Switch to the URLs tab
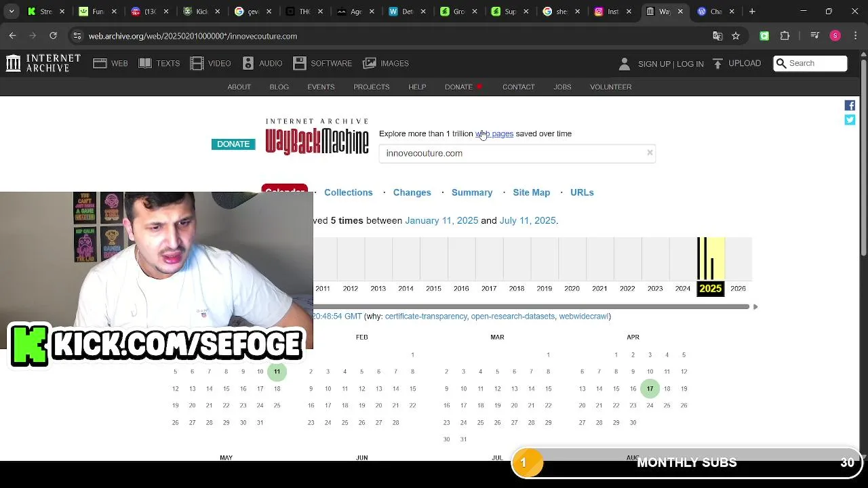868x488 pixels. point(582,192)
